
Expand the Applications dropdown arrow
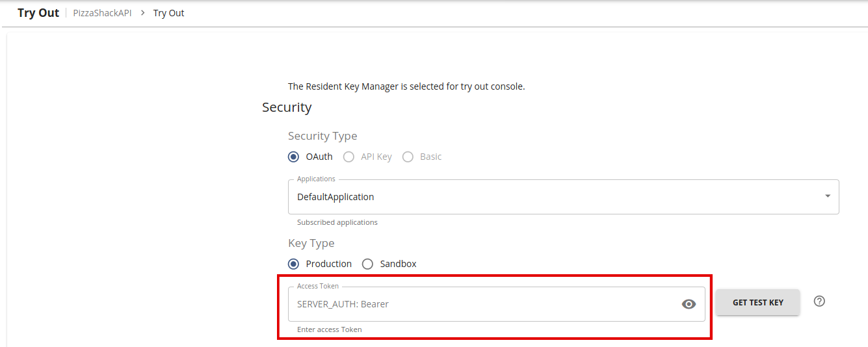coord(827,196)
